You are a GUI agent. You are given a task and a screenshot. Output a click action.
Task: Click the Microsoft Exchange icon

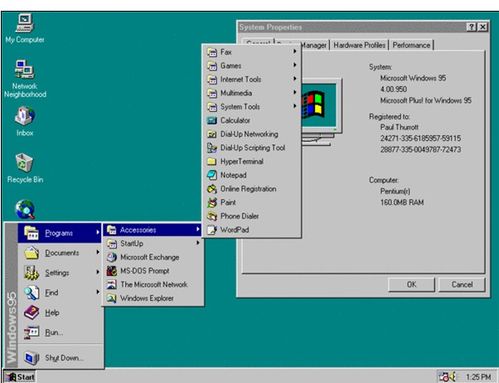point(112,257)
